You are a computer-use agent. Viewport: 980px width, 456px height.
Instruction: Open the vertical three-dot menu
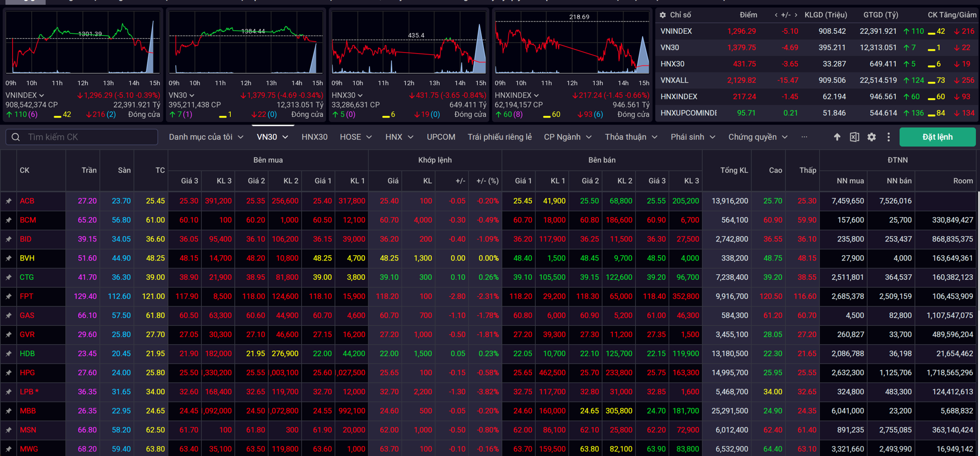click(889, 137)
